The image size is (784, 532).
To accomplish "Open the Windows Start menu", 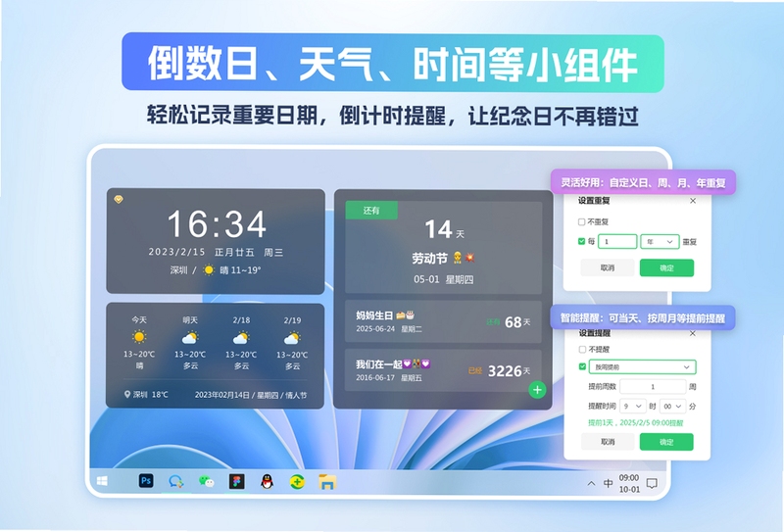I will (x=102, y=481).
